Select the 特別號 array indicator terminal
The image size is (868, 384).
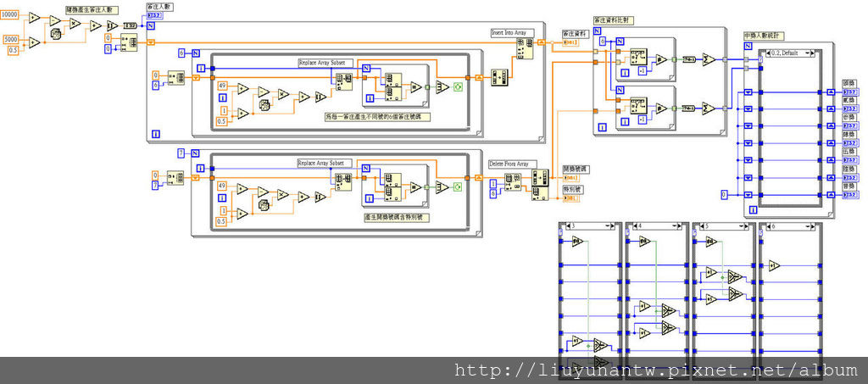pyautogui.click(x=570, y=198)
